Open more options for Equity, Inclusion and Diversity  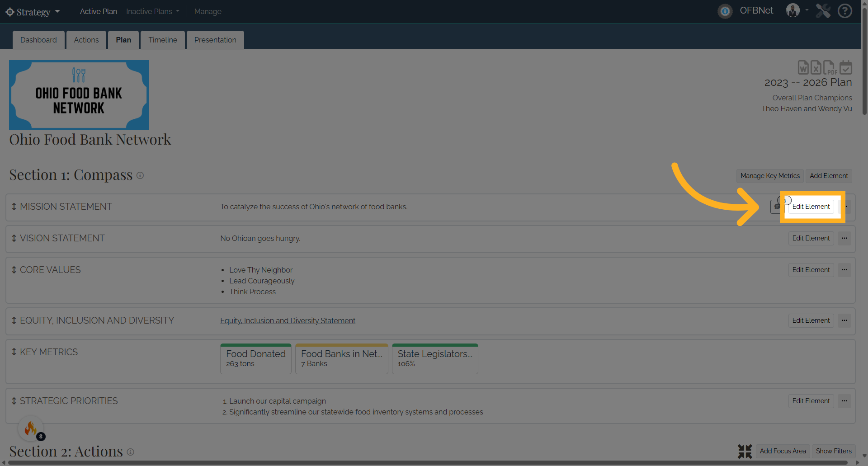point(844,320)
